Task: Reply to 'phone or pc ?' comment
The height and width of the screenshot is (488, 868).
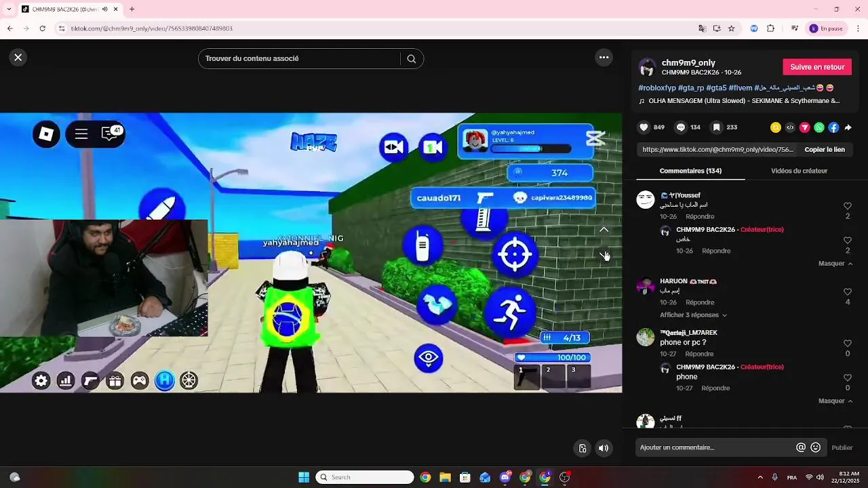Action: (x=699, y=354)
